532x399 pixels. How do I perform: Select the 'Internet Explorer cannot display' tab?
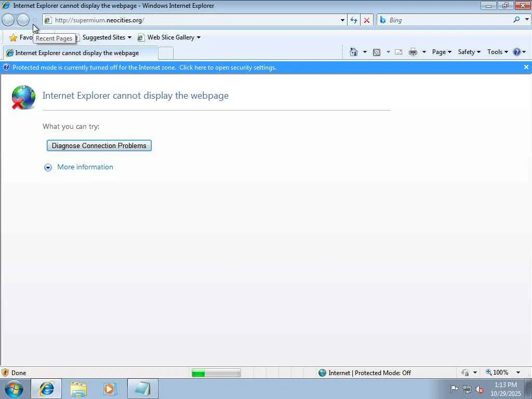click(81, 53)
